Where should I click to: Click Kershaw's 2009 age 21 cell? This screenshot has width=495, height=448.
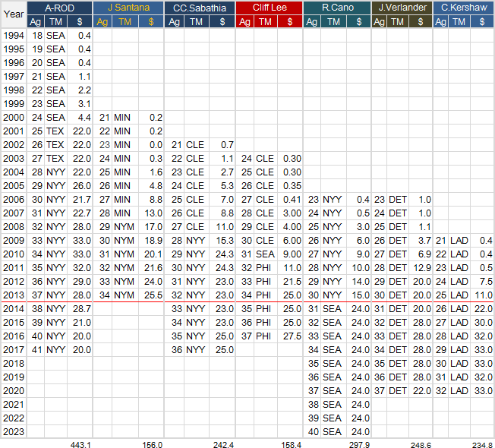coord(440,240)
